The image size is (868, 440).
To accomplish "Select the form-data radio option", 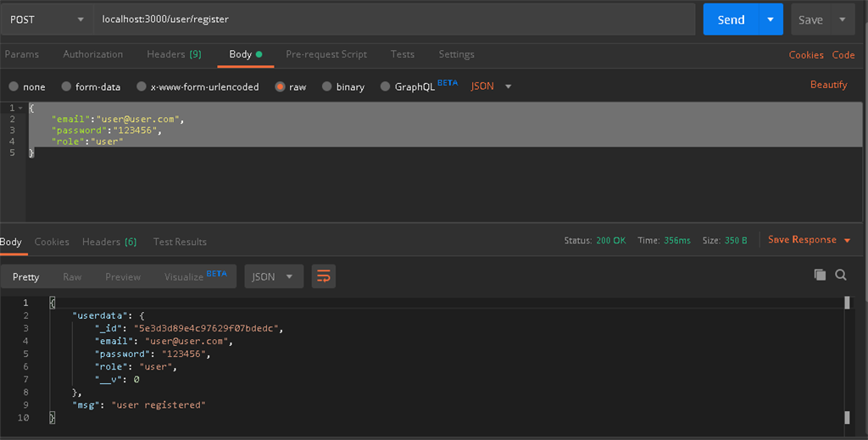I will (65, 86).
